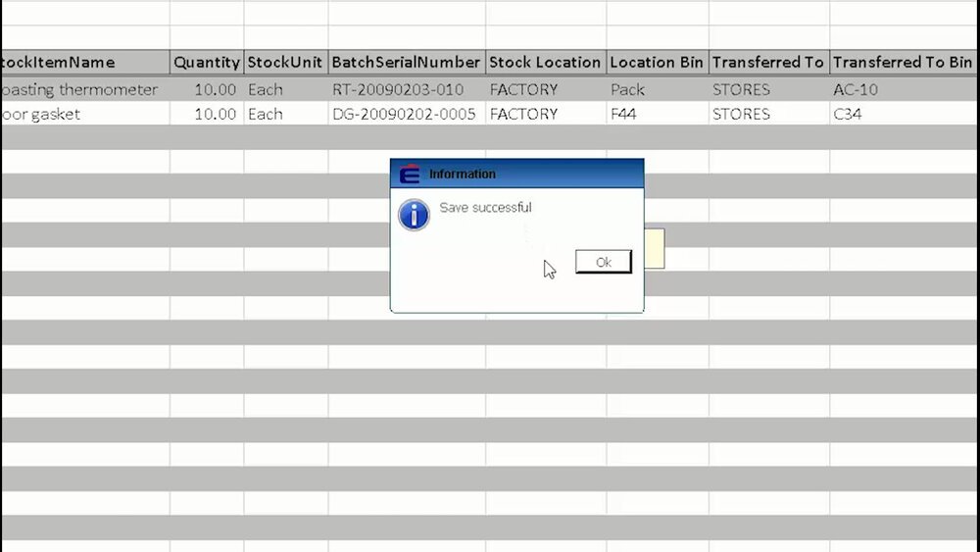Select batch number RT-20090203-010
The image size is (980, 552).
pos(407,89)
